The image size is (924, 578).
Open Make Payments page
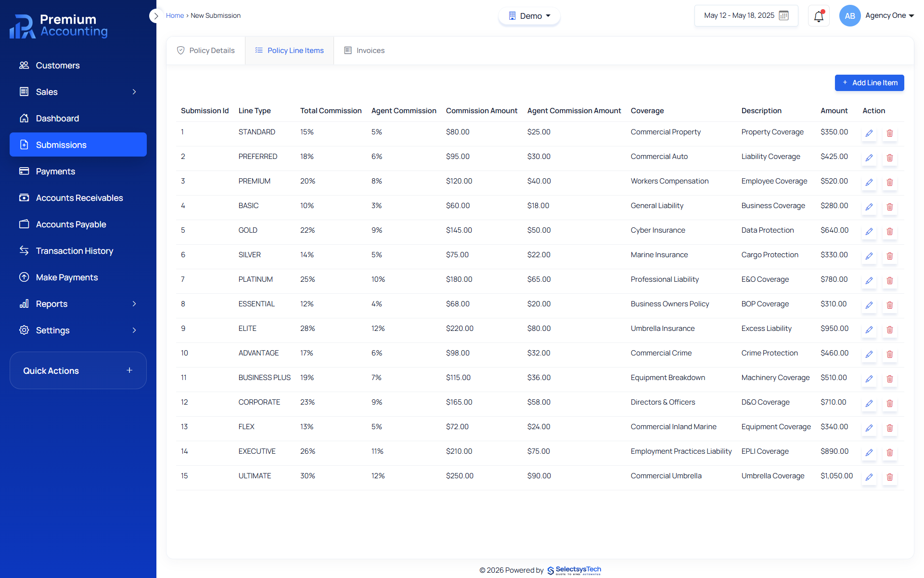click(78, 277)
